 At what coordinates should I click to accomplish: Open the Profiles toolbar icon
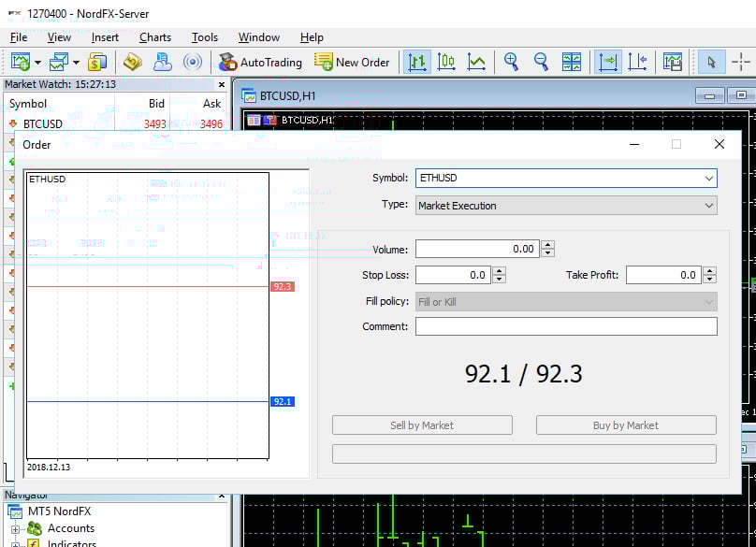point(59,62)
